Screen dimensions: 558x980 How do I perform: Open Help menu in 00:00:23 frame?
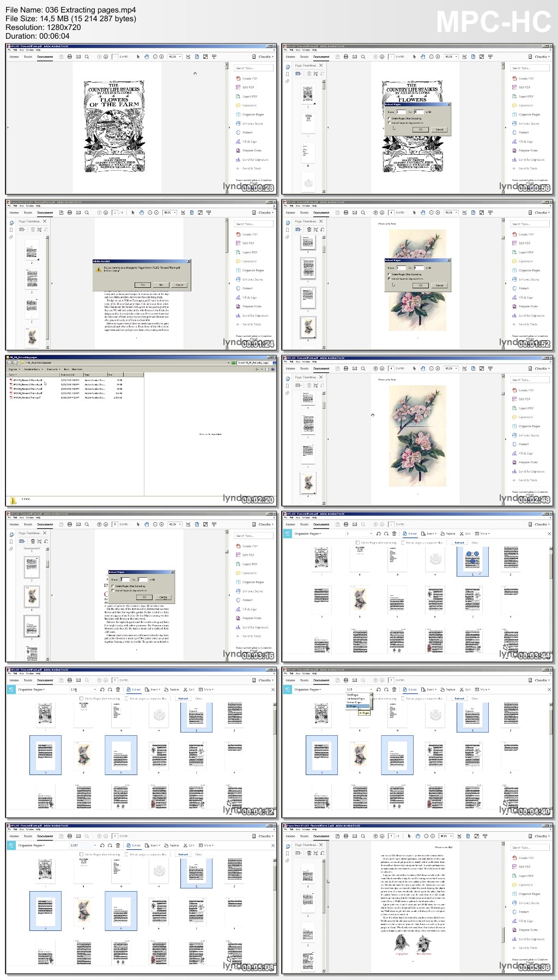click(x=38, y=50)
